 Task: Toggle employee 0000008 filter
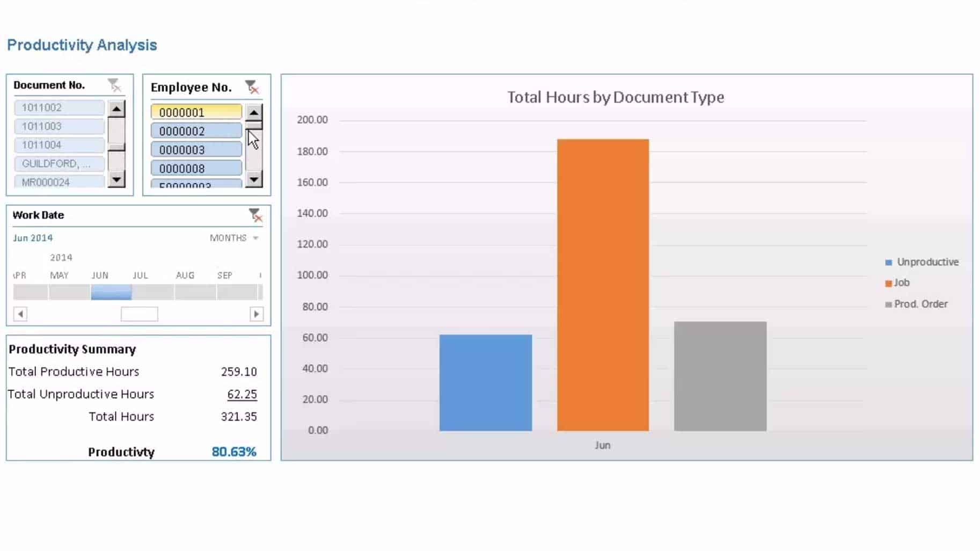click(x=196, y=169)
